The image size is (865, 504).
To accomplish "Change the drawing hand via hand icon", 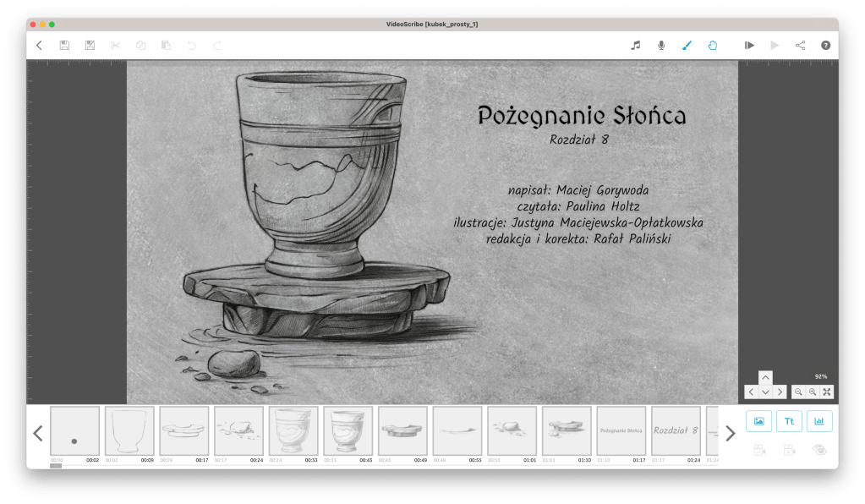I will 712,46.
